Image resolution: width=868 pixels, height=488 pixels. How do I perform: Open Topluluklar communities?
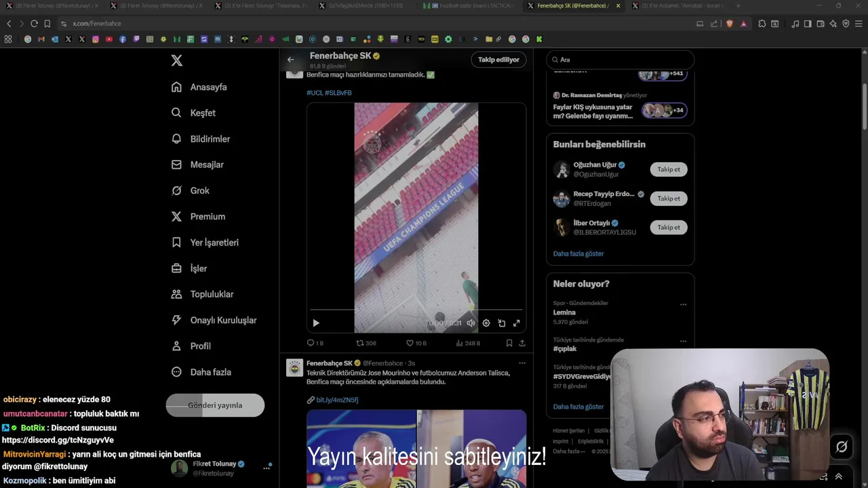[x=202, y=294]
